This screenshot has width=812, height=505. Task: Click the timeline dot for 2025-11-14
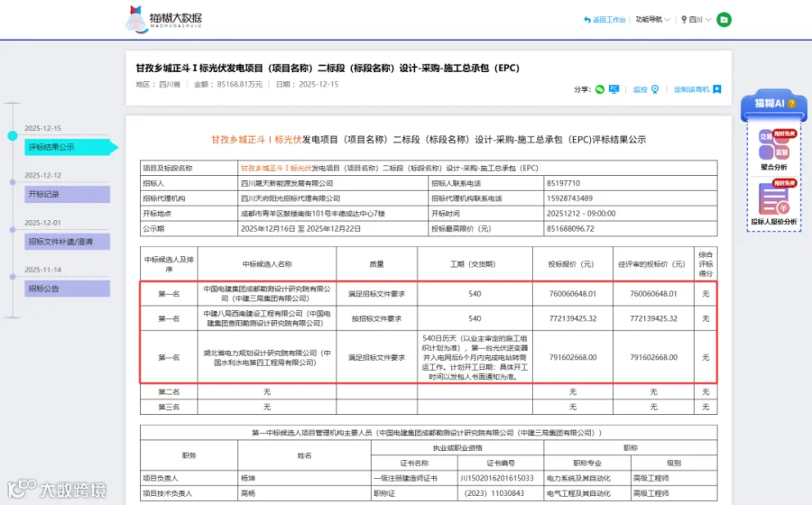tap(13, 276)
